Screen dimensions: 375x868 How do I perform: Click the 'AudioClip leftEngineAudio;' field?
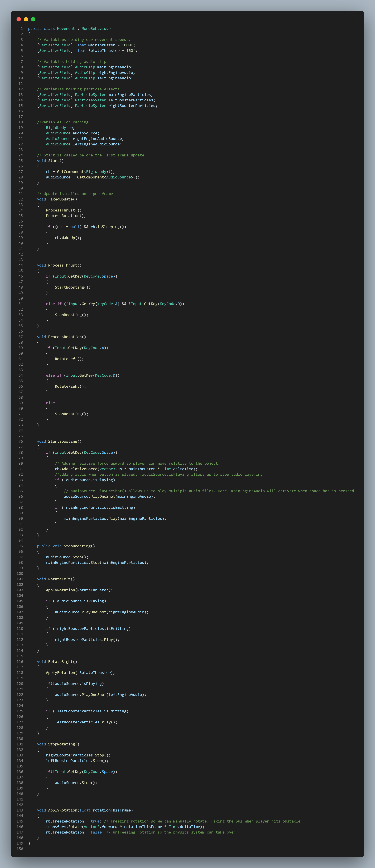click(85, 78)
